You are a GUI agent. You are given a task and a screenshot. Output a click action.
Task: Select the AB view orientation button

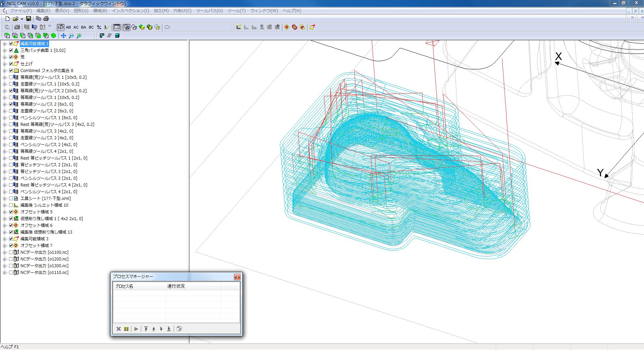pyautogui.click(x=68, y=27)
